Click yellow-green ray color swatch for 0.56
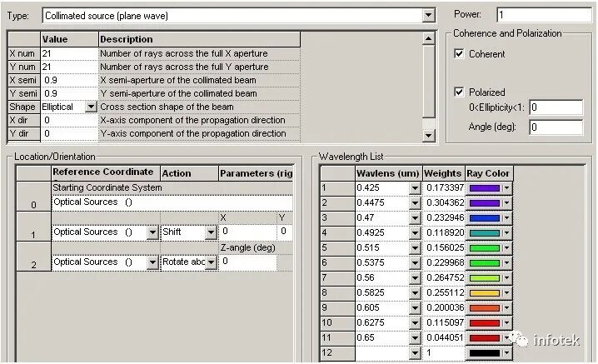Viewport: 598px width, 364px height. coord(485,277)
